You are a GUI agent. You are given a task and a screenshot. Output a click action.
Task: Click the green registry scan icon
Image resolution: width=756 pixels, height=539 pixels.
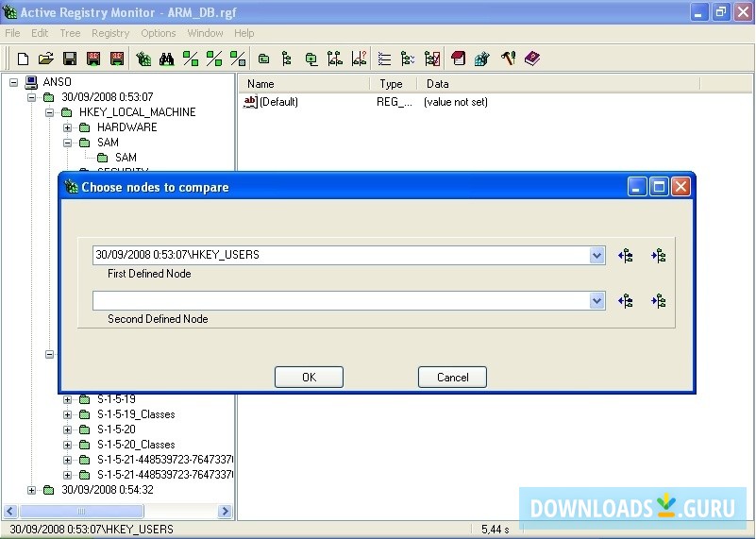(143, 59)
